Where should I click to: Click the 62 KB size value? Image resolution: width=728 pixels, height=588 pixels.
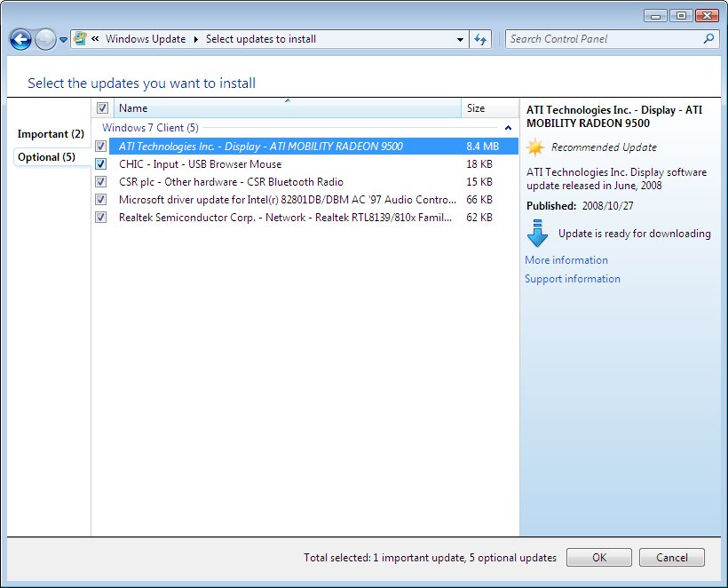coord(479,217)
